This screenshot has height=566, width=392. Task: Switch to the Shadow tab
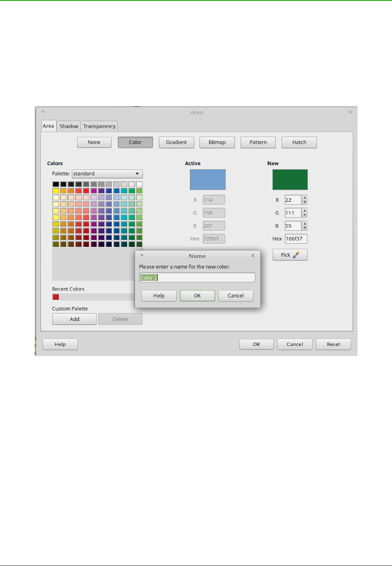(69, 127)
